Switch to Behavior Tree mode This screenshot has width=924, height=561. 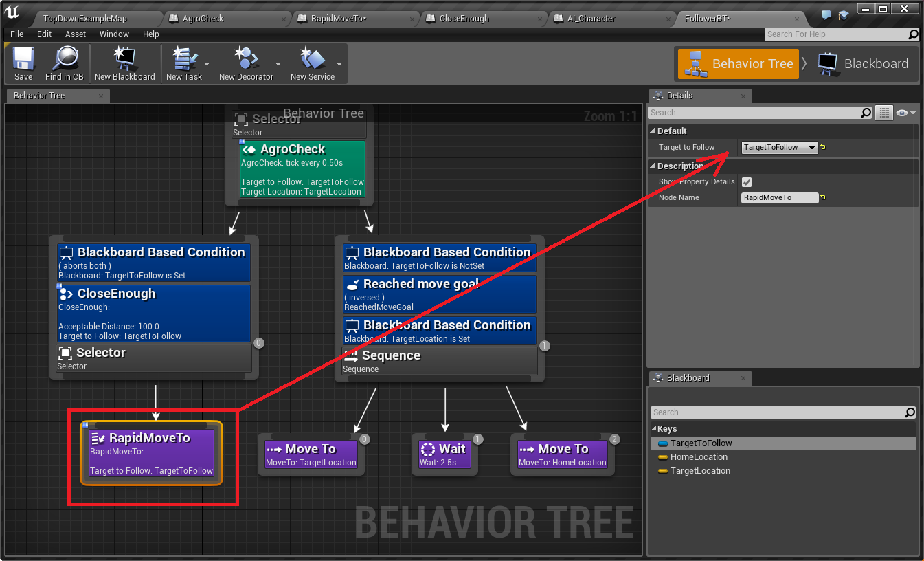pos(739,64)
